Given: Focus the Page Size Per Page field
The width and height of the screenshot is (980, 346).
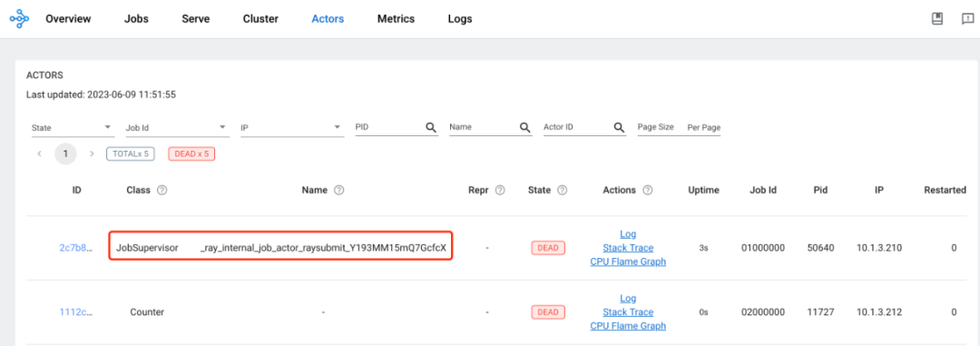Looking at the screenshot, I should (x=679, y=127).
